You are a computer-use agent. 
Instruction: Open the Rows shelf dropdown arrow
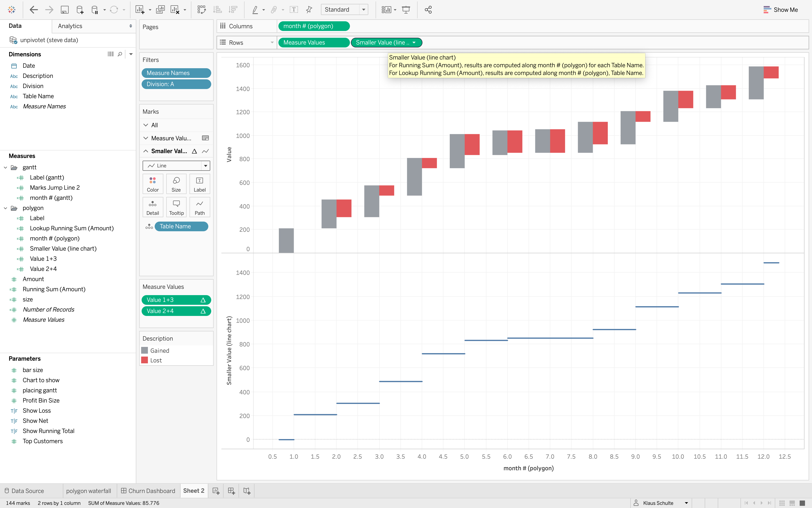coord(272,43)
